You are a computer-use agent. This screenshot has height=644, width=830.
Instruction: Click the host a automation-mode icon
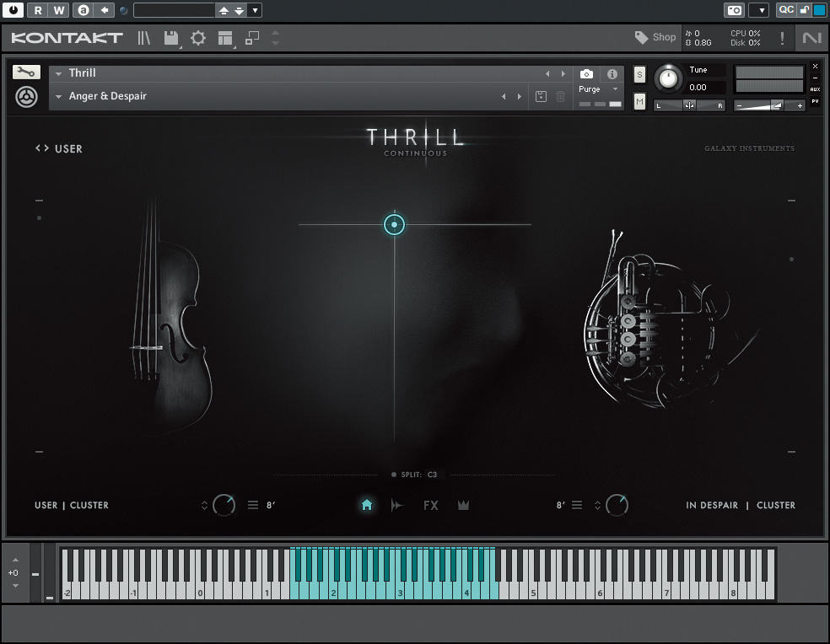click(84, 10)
